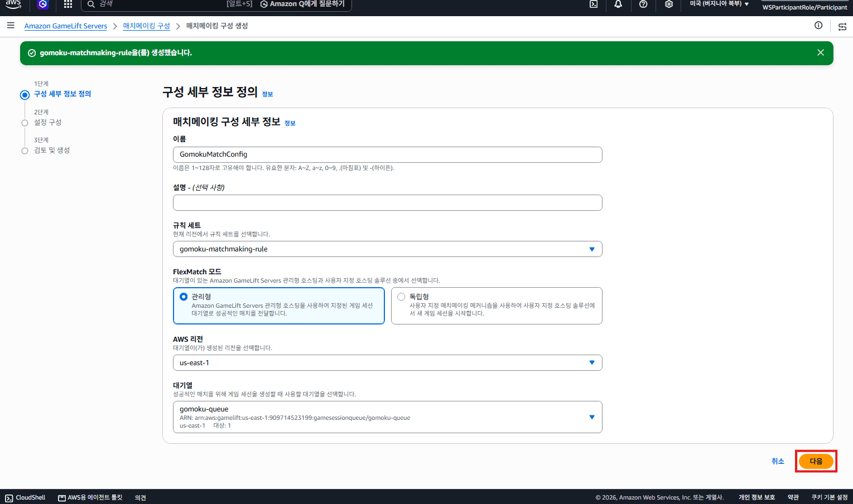
Task: Toggle the hamburger side navigation menu
Action: [x=11, y=26]
